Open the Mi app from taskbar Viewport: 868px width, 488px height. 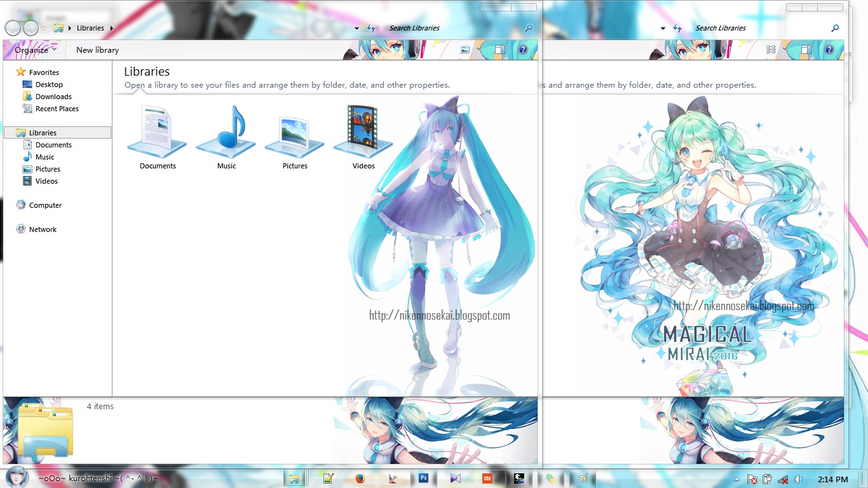point(487,478)
